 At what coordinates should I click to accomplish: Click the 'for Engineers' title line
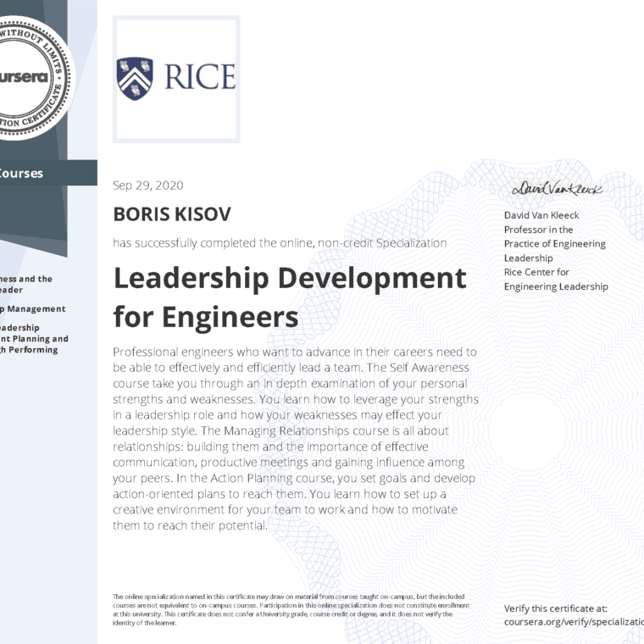206,318
